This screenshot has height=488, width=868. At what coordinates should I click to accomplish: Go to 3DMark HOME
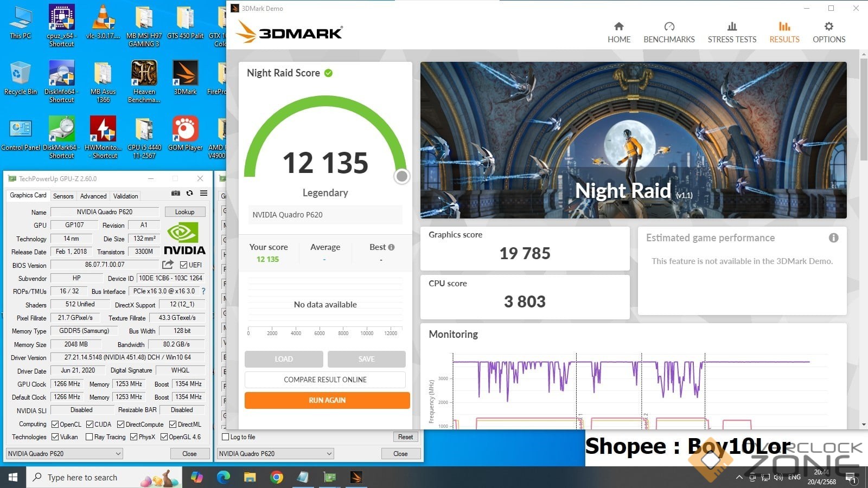[x=618, y=33]
